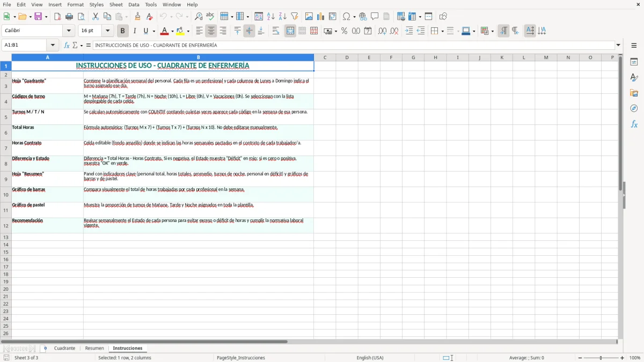Image resolution: width=644 pixels, height=362 pixels.
Task: Toggle Align Left button
Action: click(x=200, y=31)
